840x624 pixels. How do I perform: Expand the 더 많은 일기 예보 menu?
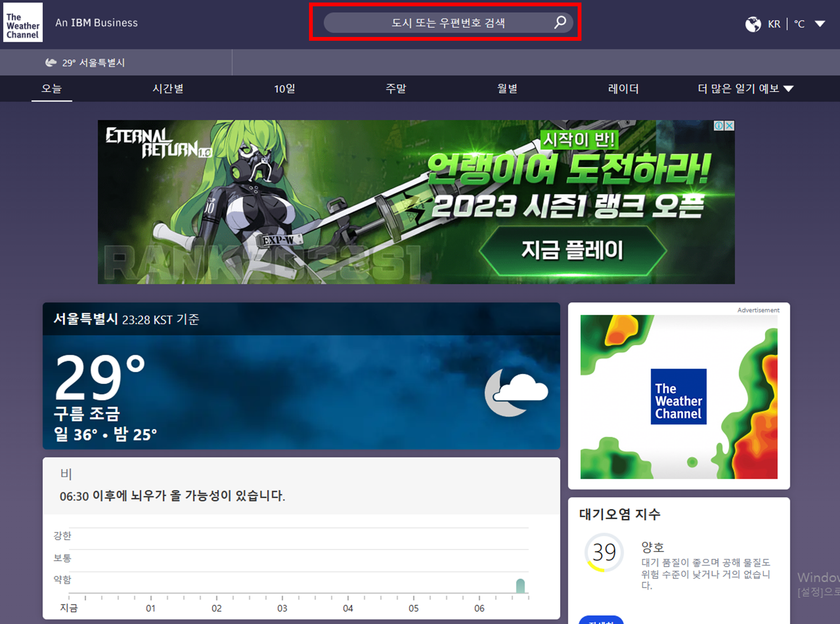coord(745,89)
